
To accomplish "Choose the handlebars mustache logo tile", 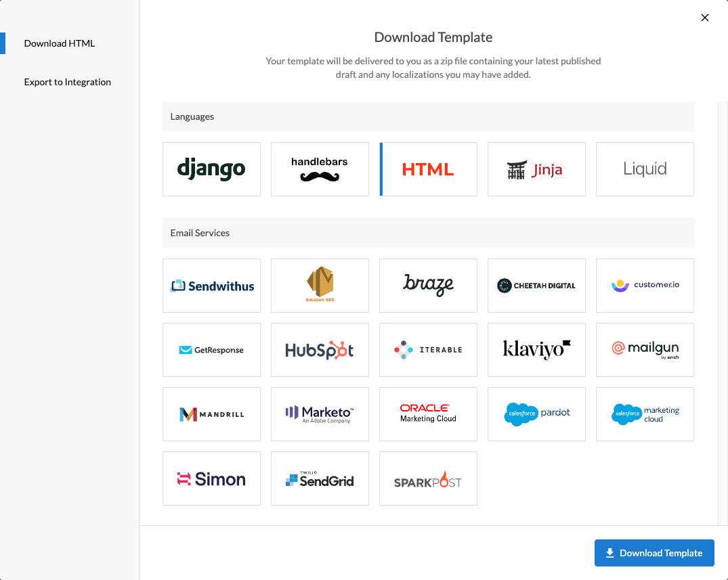I will (320, 169).
